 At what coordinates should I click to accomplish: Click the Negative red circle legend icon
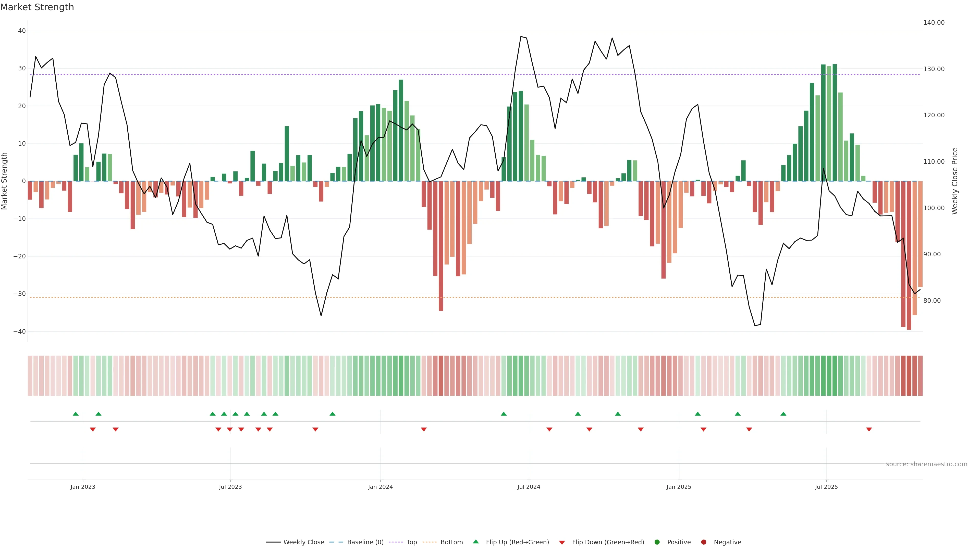[703, 542]
